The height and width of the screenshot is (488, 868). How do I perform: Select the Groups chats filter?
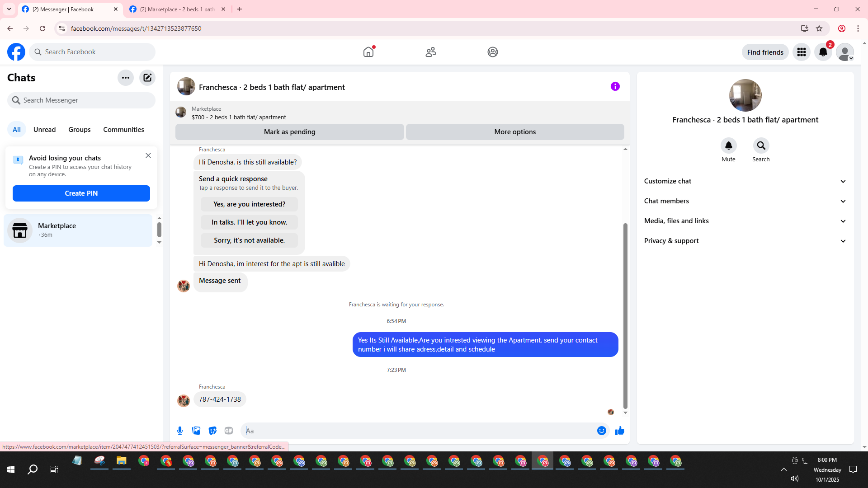pos(80,130)
